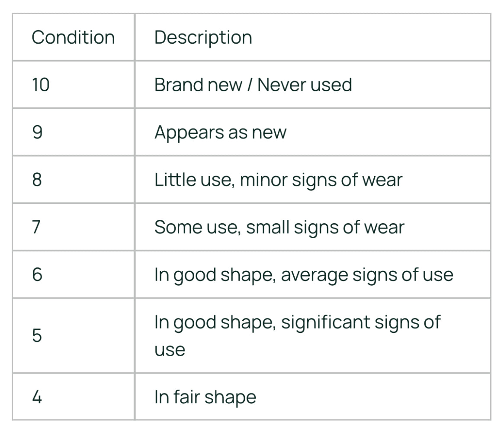Click the 'average signs of use' description
504x441 pixels.
tap(367, 275)
